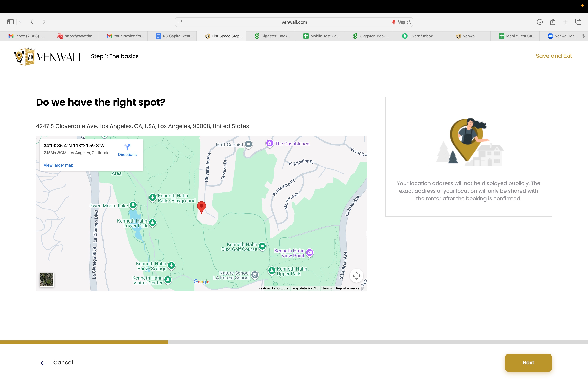Click the venwall.com address field
The image size is (588, 381).
click(x=294, y=22)
